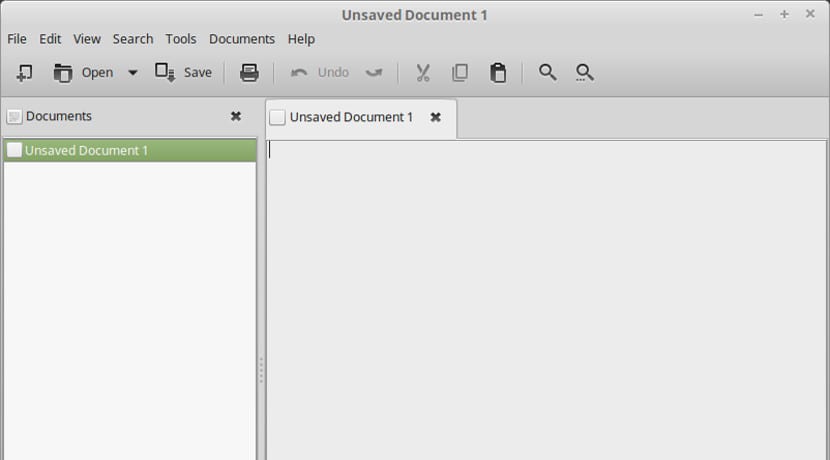This screenshot has width=830, height=460.
Task: Minimize the window
Action: (759, 15)
